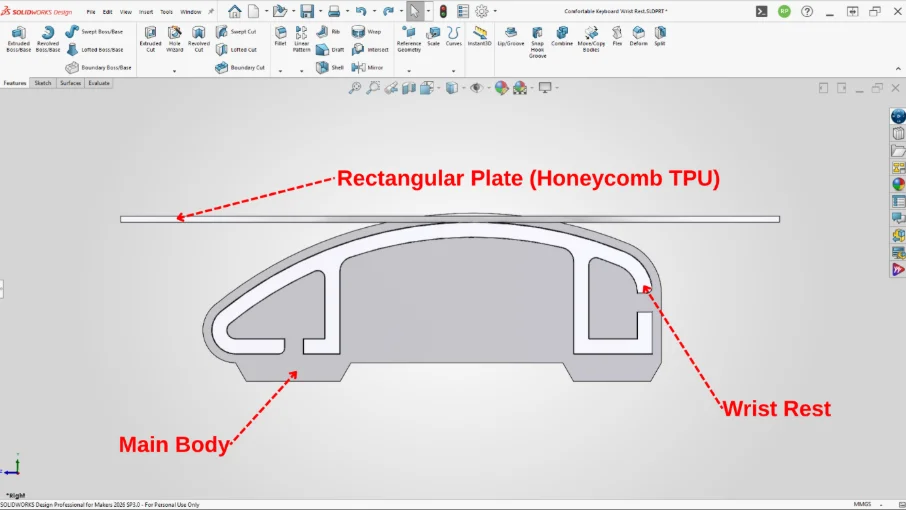Open the File menu
The image size is (906, 510).
[91, 12]
